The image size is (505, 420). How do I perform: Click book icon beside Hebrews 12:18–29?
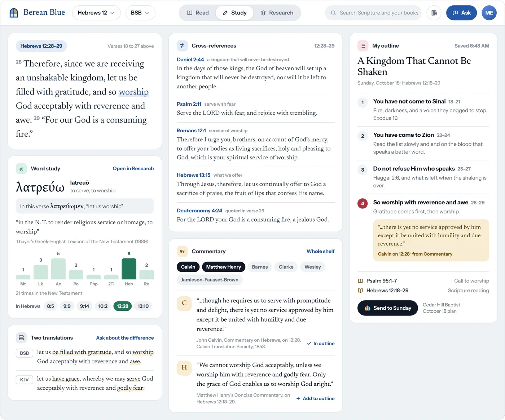pos(360,291)
